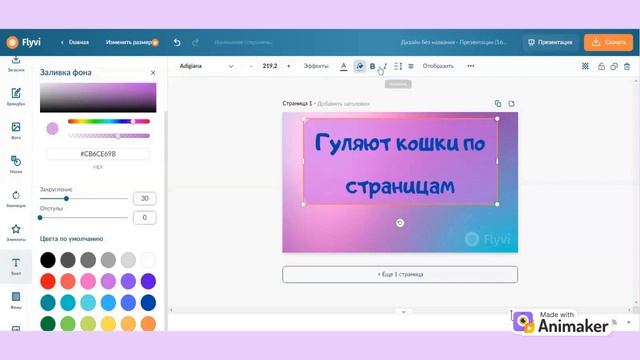The width and height of the screenshot is (640, 360).
Task: Click the text 'Гуляют кошки по страницам'
Action: point(400,164)
